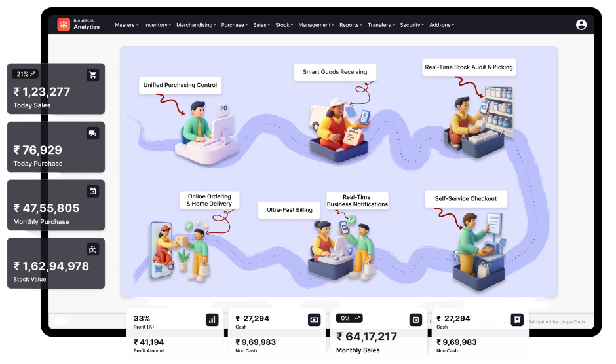Open the Add-ons menu
616x364 pixels.
[442, 25]
